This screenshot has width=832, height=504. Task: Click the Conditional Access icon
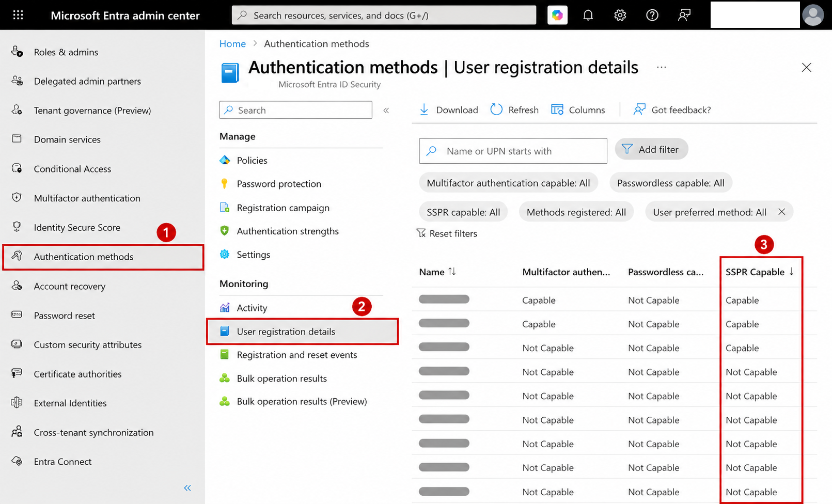point(17,168)
